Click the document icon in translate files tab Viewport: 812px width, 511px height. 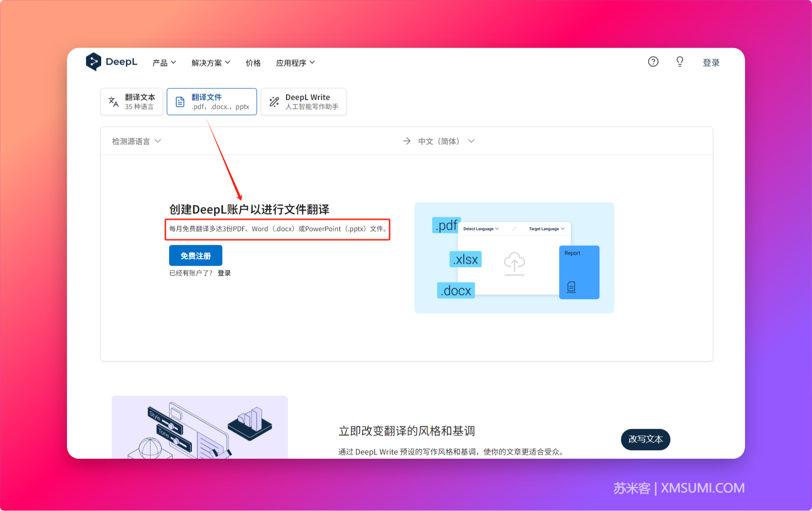(180, 102)
